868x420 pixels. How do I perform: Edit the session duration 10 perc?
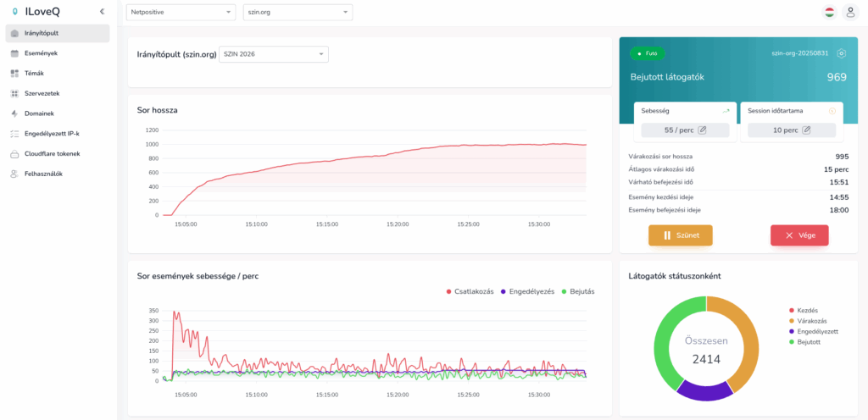click(806, 130)
